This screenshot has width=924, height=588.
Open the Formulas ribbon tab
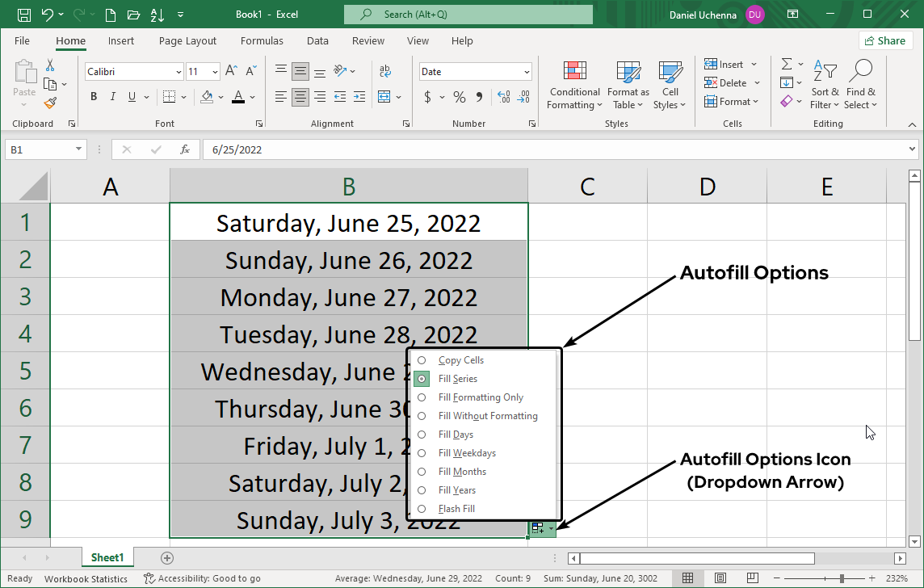(262, 40)
